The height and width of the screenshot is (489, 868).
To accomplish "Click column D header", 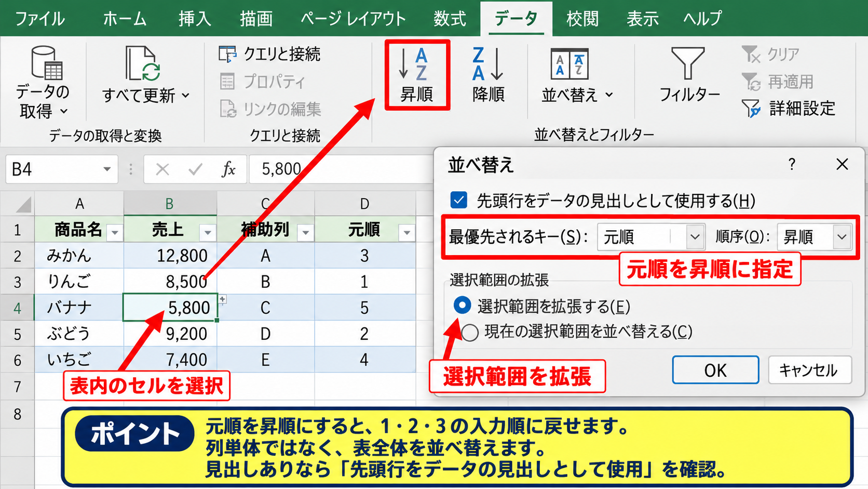I will click(x=365, y=204).
